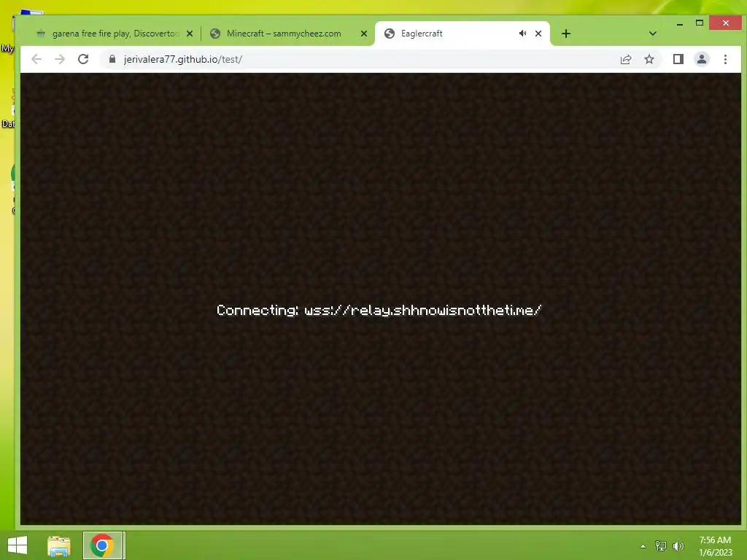
Task: Bookmark this page with the star icon
Action: pyautogui.click(x=649, y=59)
